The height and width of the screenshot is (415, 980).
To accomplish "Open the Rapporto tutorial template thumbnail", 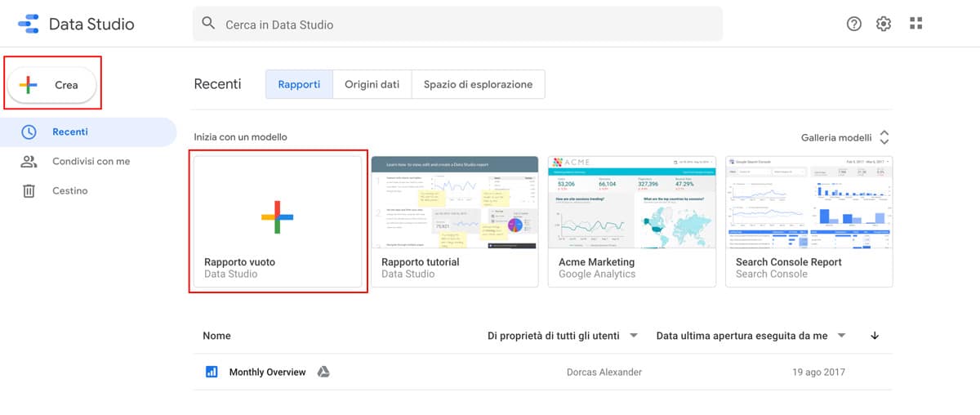I will (x=455, y=203).
